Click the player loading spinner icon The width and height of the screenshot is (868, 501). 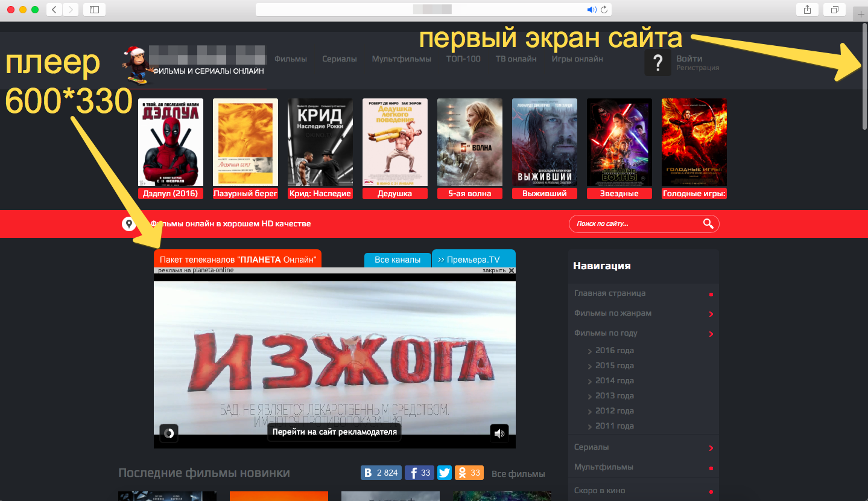(169, 433)
